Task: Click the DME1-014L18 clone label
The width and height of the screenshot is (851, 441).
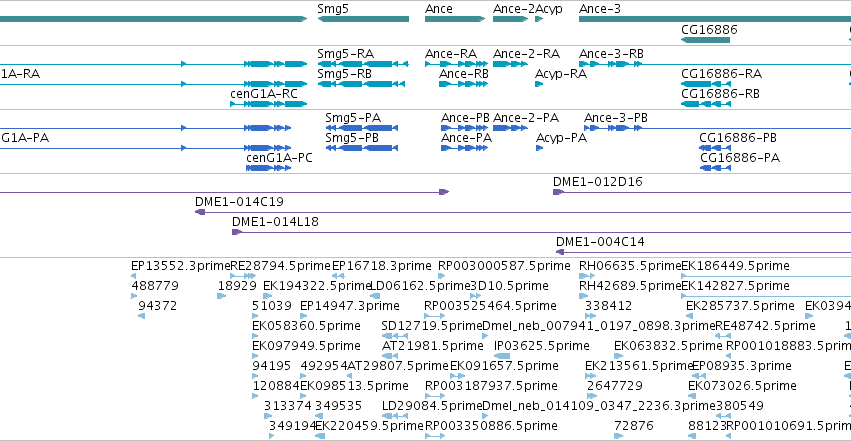Action: coord(275,222)
